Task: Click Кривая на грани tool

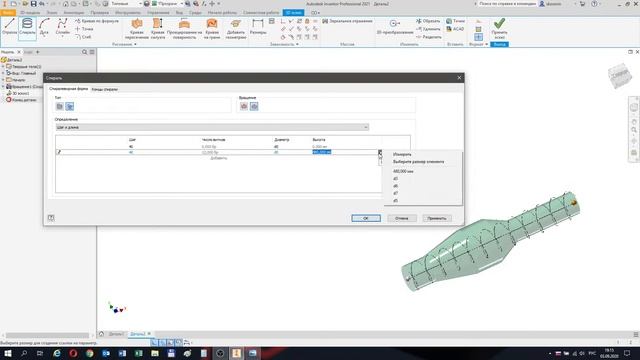Action: point(212,29)
